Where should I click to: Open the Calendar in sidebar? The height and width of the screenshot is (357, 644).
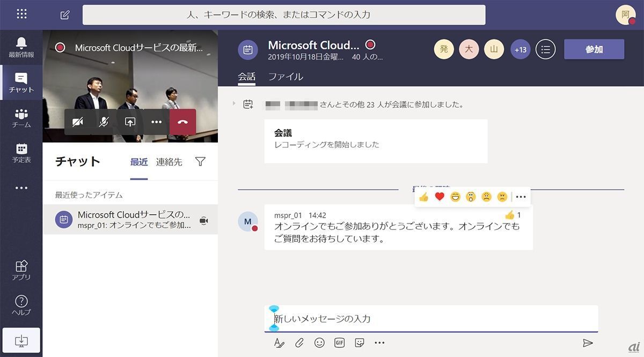[21, 153]
